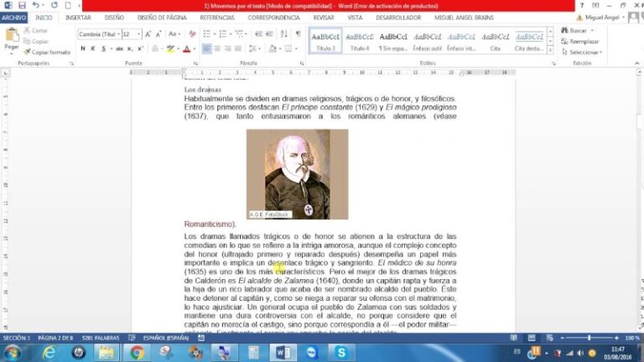Image resolution: width=644 pixels, height=362 pixels.
Task: Copy the selection with Copiar
Action: click(x=36, y=41)
